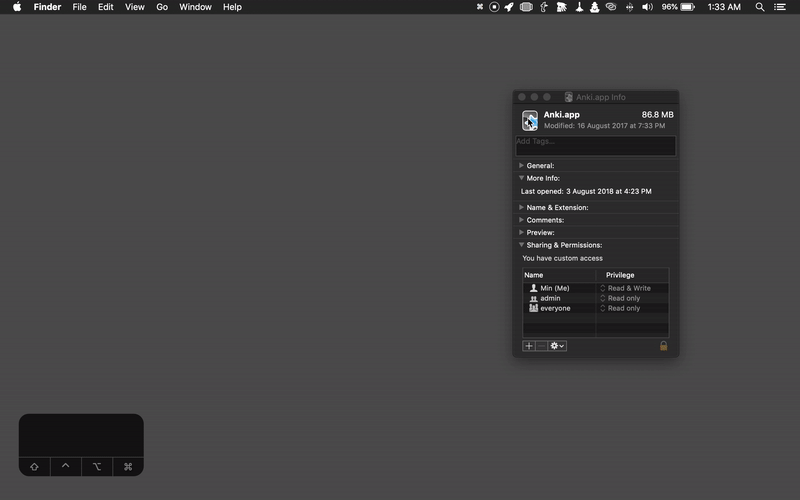
Task: Open Notification Center list icon
Action: tap(780, 7)
